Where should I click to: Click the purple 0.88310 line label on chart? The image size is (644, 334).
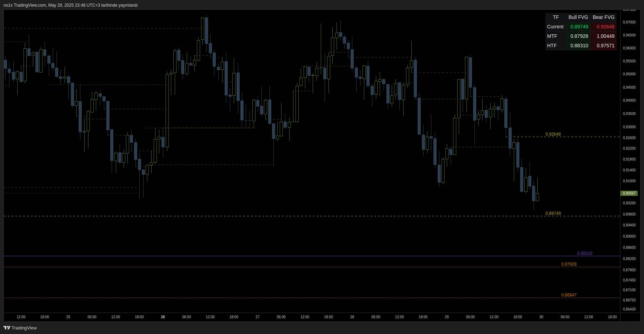[x=585, y=253]
